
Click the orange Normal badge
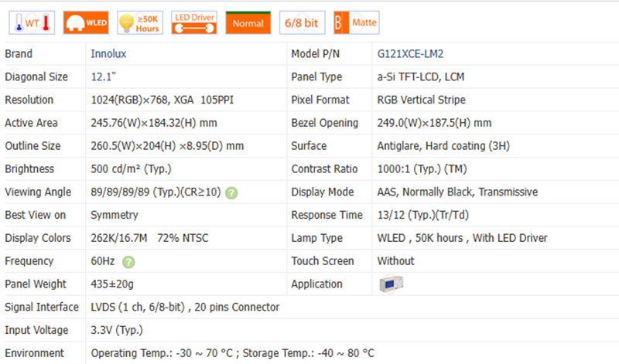click(x=248, y=23)
